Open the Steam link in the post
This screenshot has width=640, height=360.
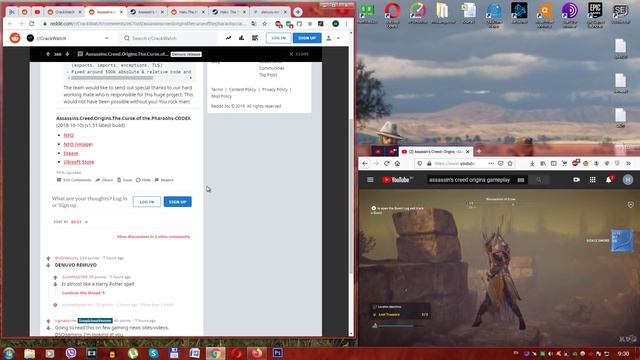click(71, 153)
